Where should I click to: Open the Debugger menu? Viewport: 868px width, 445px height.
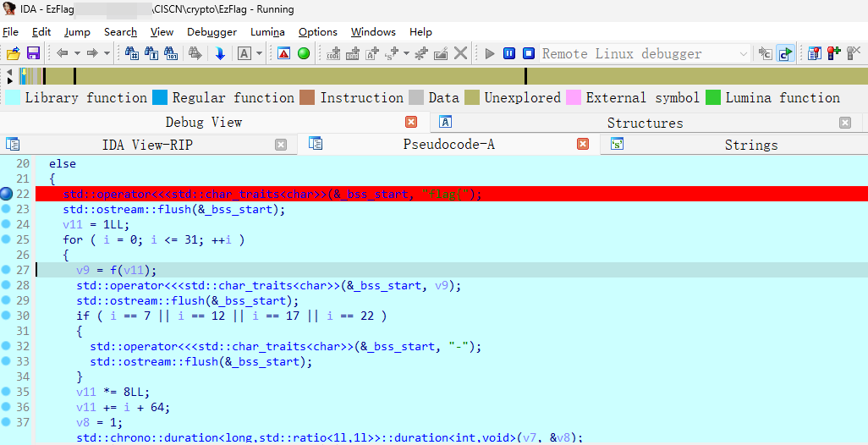[x=212, y=32]
